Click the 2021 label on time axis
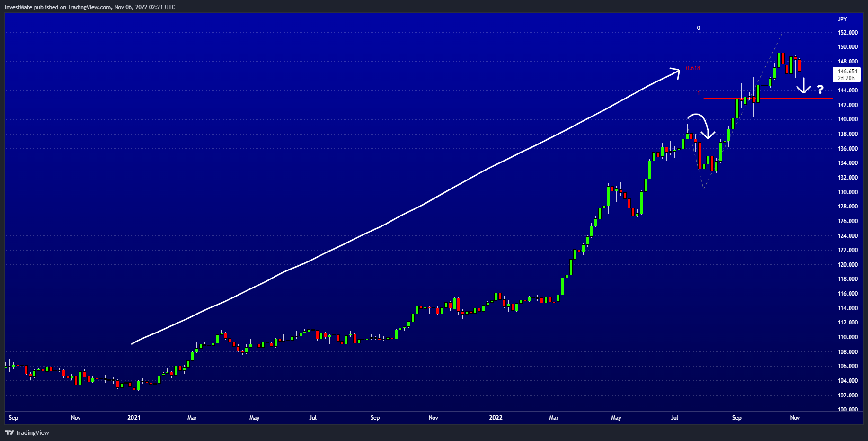Screen dimensions: 868x441 134,418
